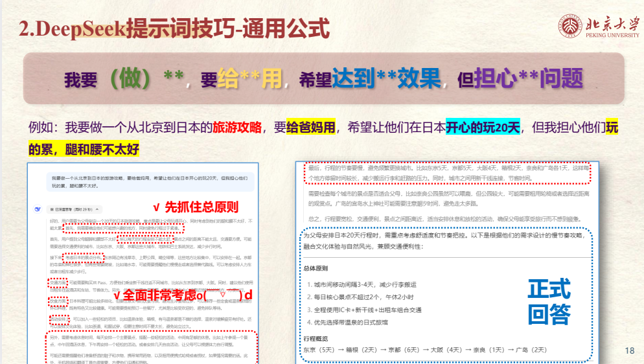
Task: Click the red annotation "全面非常考虑"
Action: (x=159, y=295)
